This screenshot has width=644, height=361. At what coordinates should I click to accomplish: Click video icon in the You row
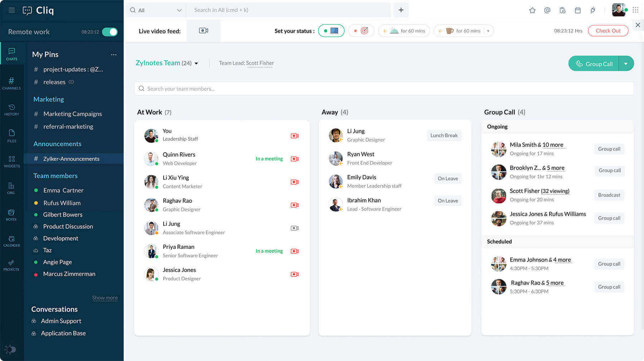295,136
